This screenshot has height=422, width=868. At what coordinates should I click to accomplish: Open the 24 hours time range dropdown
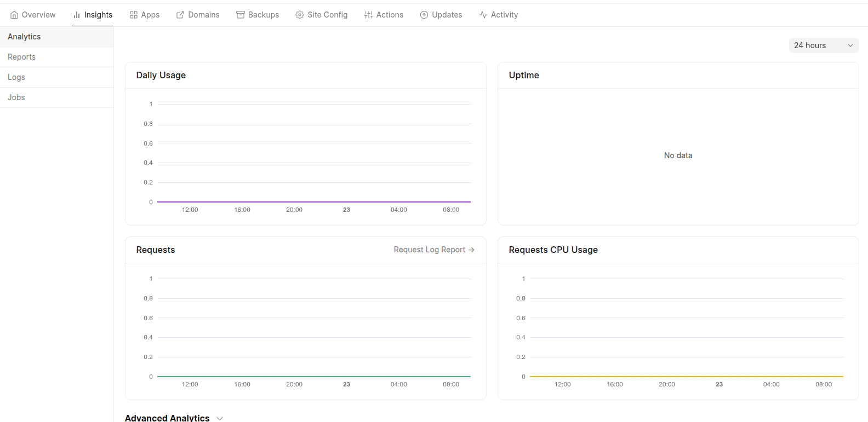(824, 45)
